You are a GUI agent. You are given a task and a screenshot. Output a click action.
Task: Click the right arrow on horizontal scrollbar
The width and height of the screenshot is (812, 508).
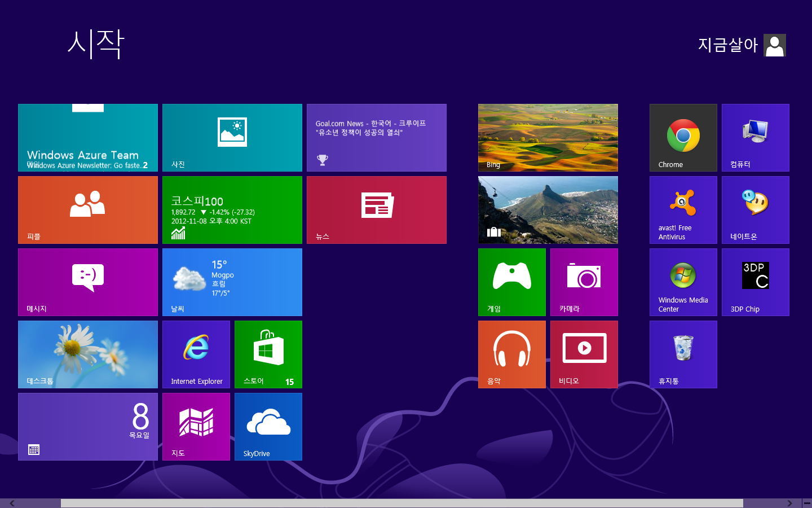789,503
